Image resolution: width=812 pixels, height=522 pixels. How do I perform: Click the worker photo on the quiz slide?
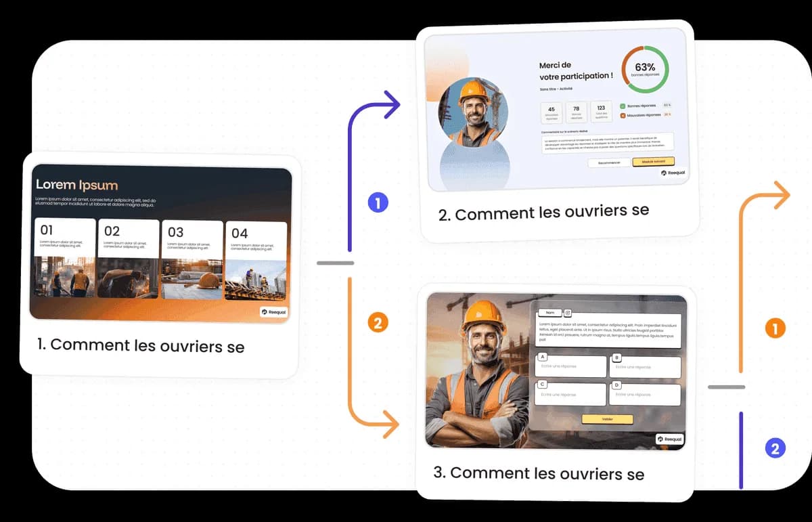(x=479, y=372)
